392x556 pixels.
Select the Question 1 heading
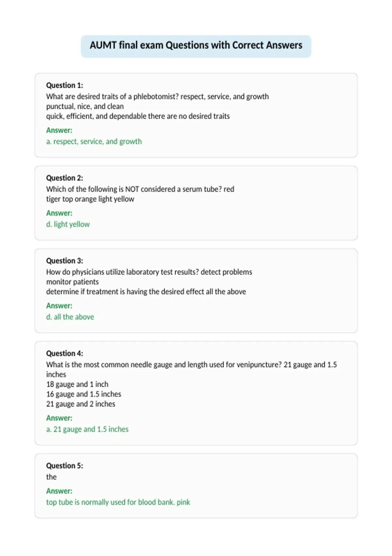(x=64, y=85)
